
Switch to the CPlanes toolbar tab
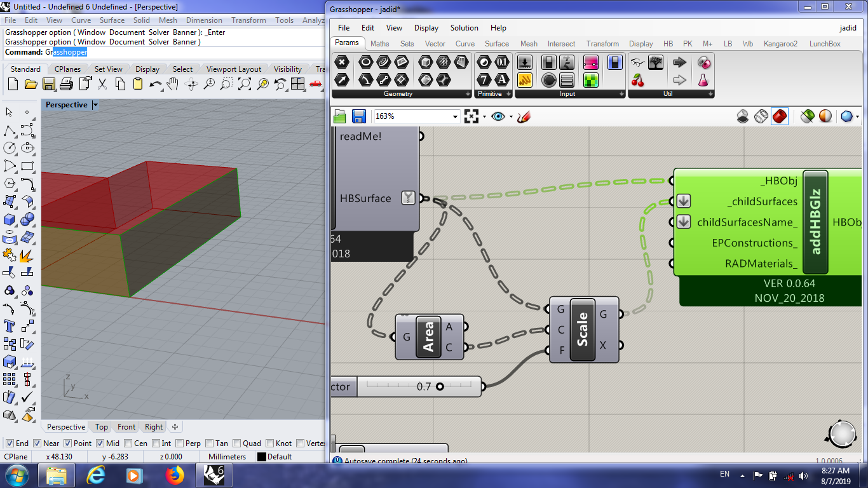click(67, 69)
